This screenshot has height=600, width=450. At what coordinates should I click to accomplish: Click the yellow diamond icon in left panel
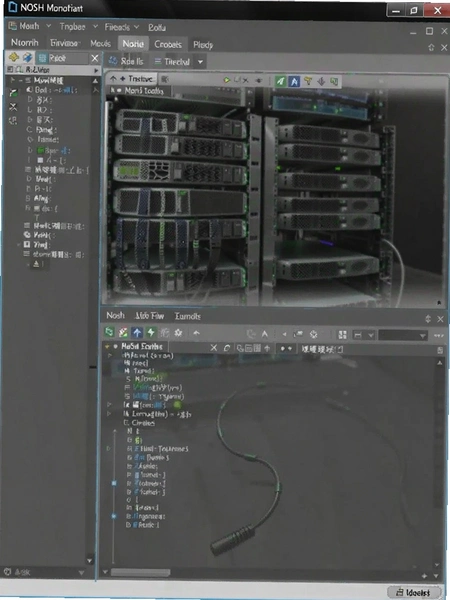click(13, 57)
